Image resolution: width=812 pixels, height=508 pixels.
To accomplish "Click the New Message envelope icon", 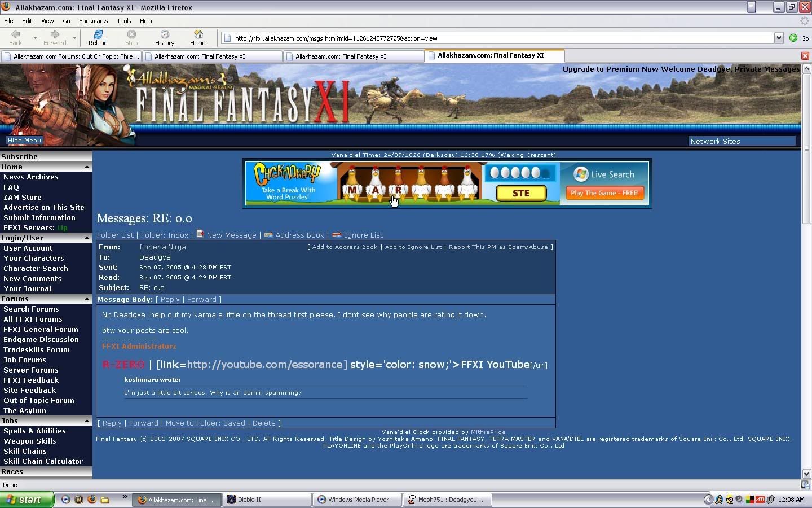I will click(x=200, y=234).
